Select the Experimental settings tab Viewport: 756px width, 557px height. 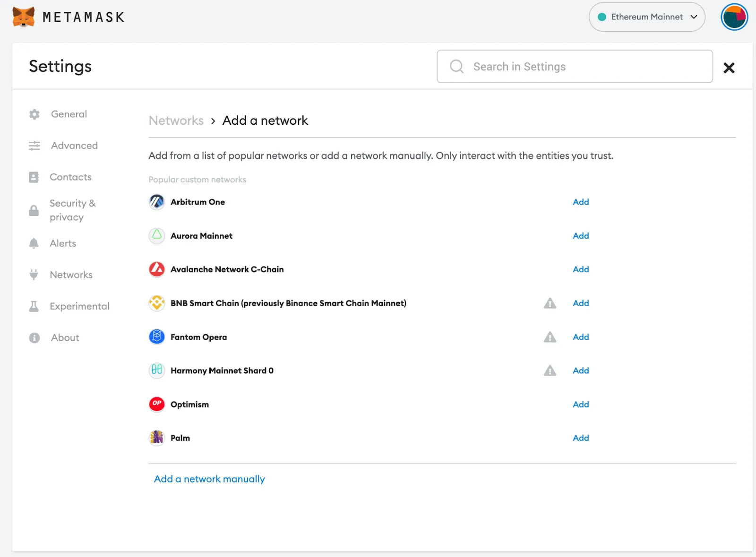79,307
